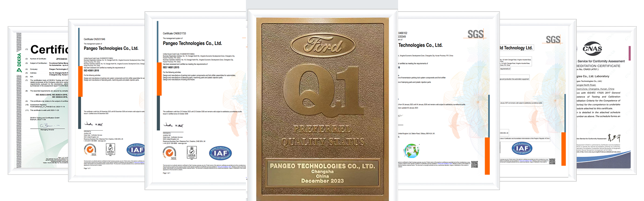Click 'ISO 45001:2018' text on certificate

[91, 70]
